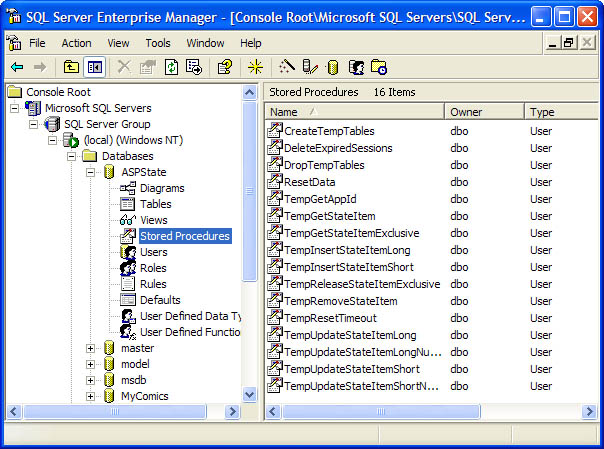Select the DropTempTables procedure
Screen dimensions: 604x449
click(x=324, y=165)
